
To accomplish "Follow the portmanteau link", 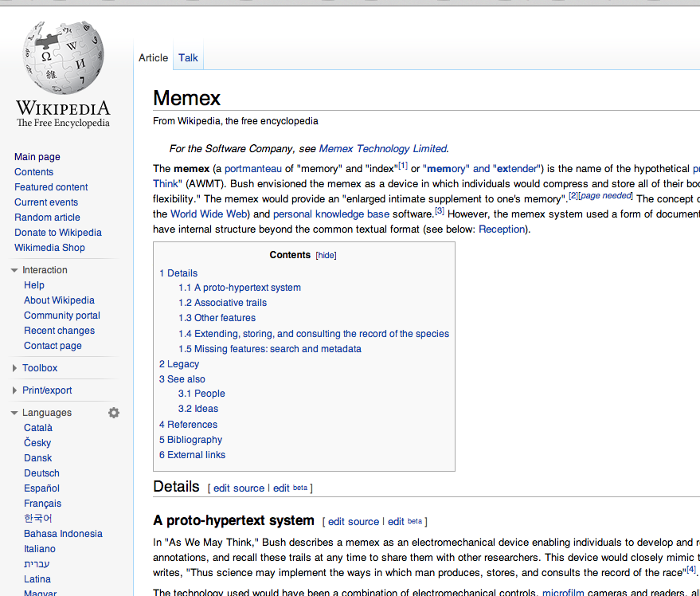I will point(253,169).
